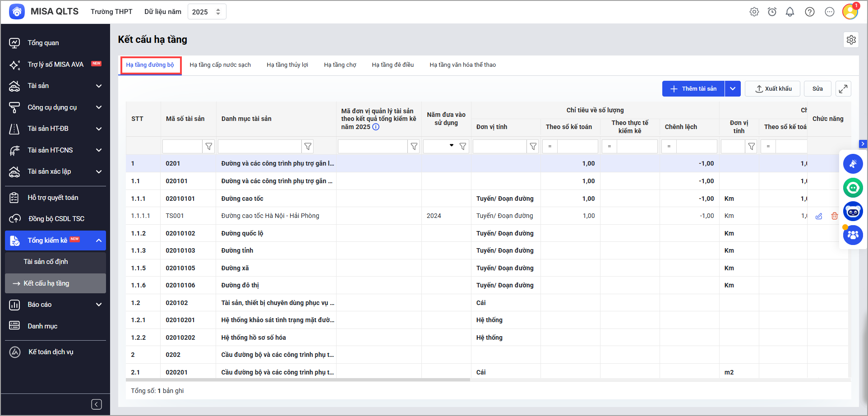Click the Sửa button
The image size is (868, 416).
pos(817,89)
